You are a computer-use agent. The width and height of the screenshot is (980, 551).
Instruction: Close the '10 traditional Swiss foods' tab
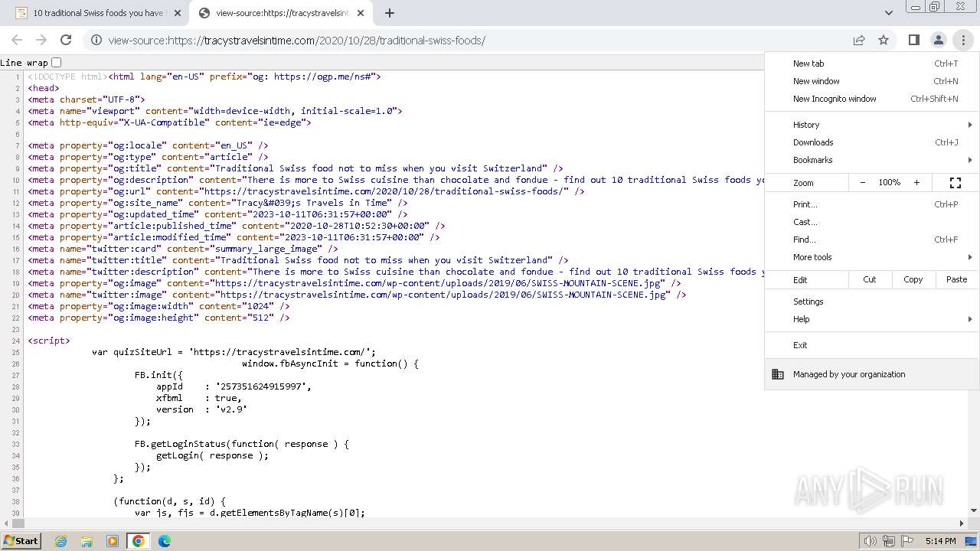pos(178,13)
